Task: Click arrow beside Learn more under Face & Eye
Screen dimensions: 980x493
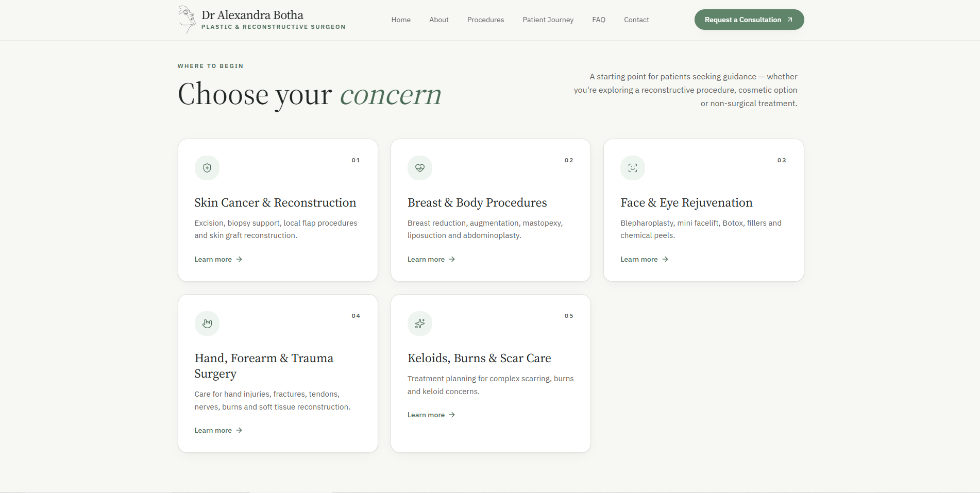Action: (665, 259)
